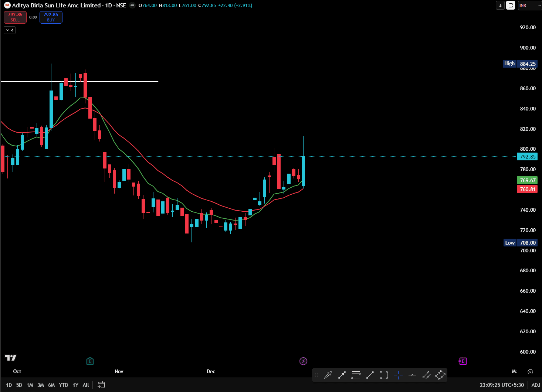Select the green 769.67 moving average label
The height and width of the screenshot is (392, 542).
(x=527, y=180)
